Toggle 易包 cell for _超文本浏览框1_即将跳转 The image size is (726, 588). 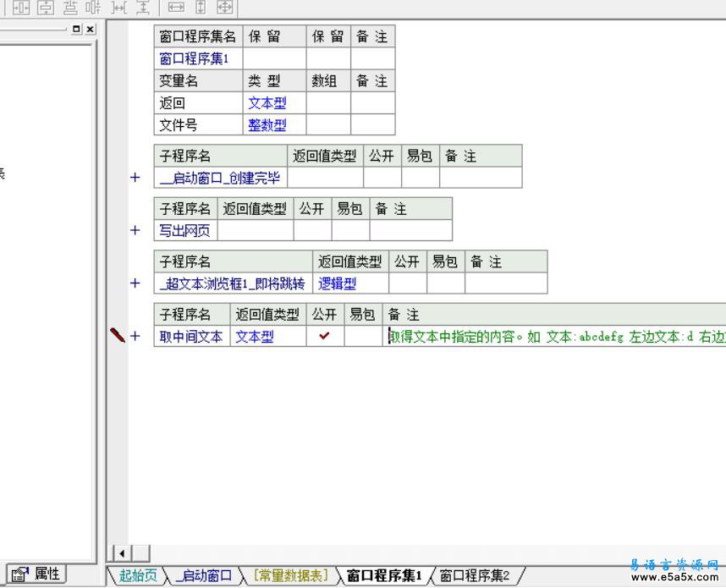tap(445, 283)
